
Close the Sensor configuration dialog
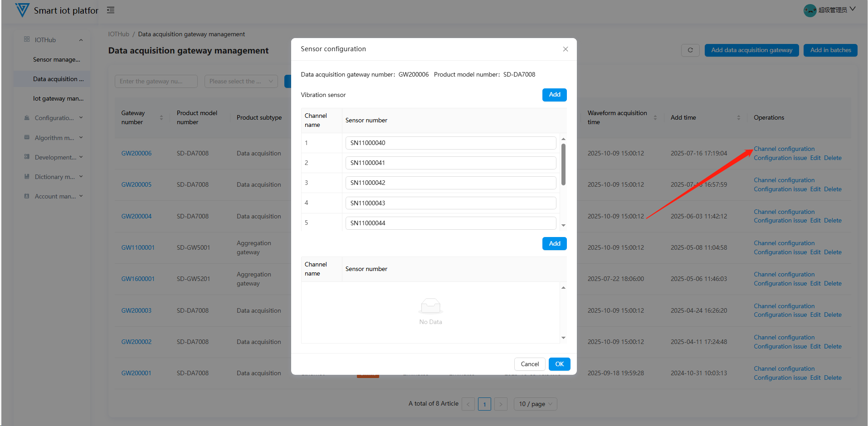[565, 49]
